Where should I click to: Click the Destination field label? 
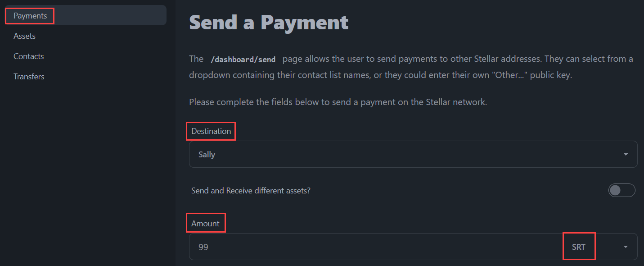(211, 131)
